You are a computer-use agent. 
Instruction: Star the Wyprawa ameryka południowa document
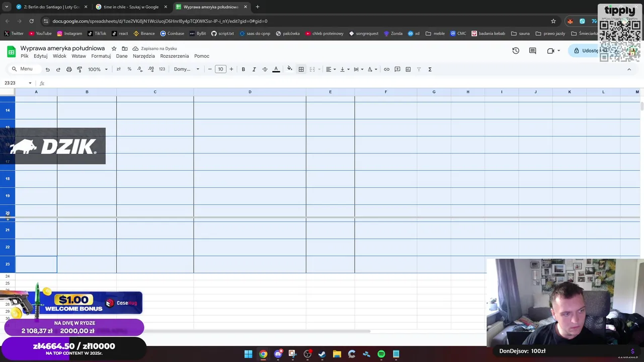(114, 48)
